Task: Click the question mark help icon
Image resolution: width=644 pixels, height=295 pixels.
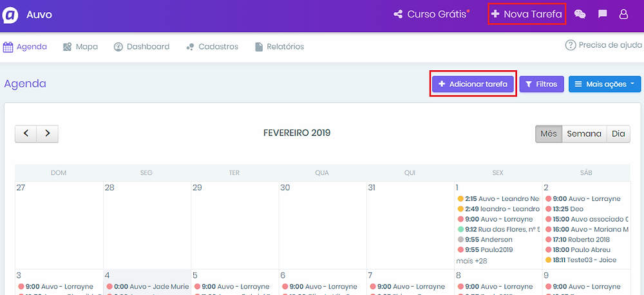Action: click(x=570, y=45)
